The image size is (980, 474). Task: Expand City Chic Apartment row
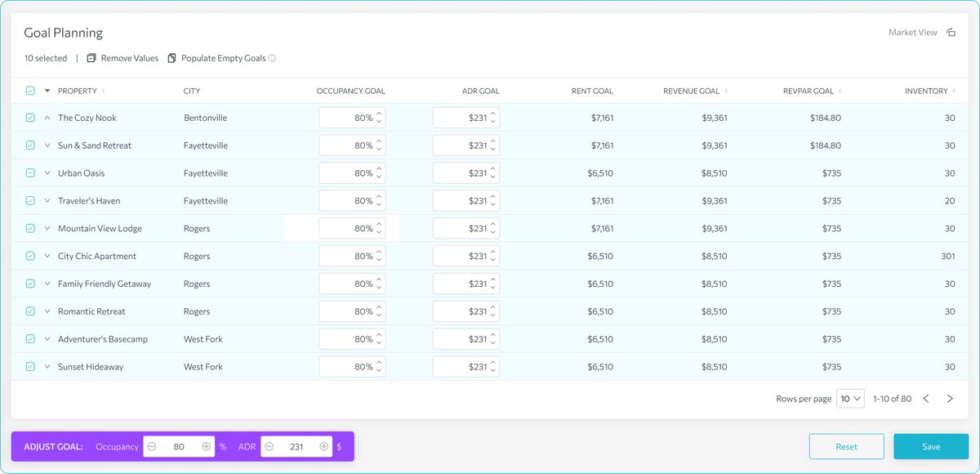pyautogui.click(x=47, y=256)
